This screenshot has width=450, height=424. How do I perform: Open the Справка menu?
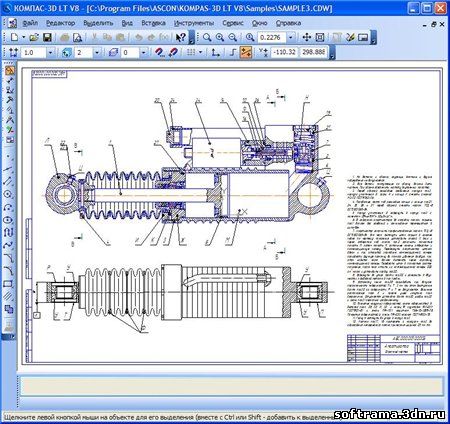(x=288, y=23)
